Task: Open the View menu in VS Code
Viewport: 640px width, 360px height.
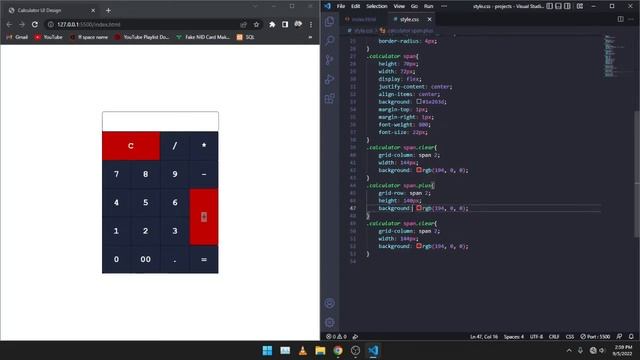Action: [x=399, y=6]
